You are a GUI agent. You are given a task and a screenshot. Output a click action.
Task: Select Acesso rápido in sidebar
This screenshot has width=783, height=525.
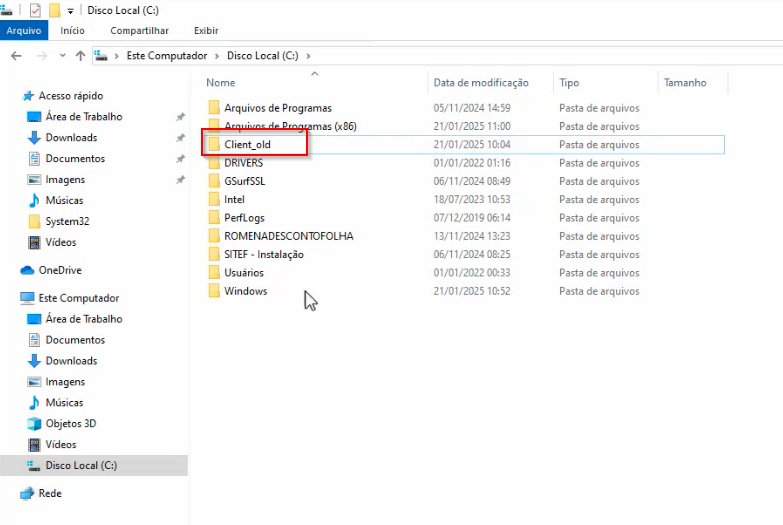coord(71,95)
